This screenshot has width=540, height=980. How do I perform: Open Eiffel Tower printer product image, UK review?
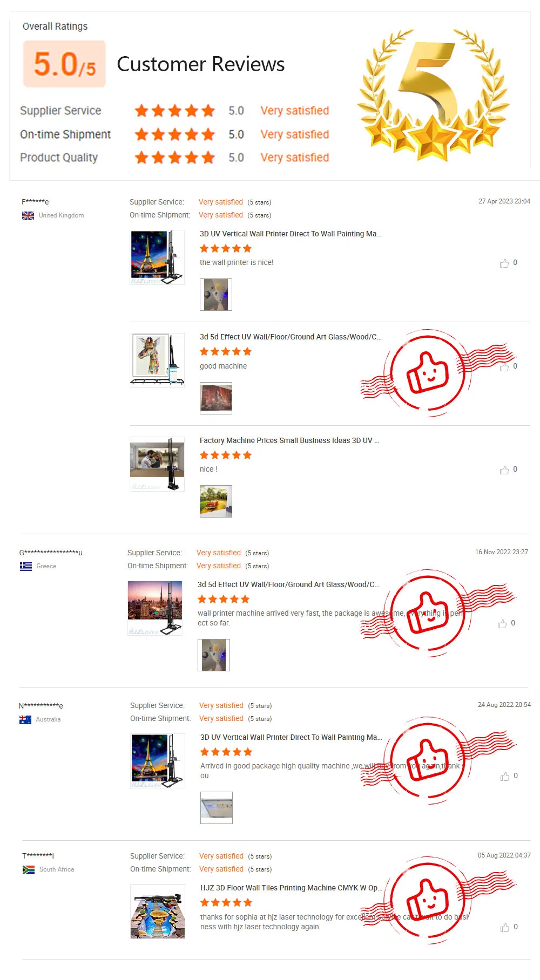point(157,257)
